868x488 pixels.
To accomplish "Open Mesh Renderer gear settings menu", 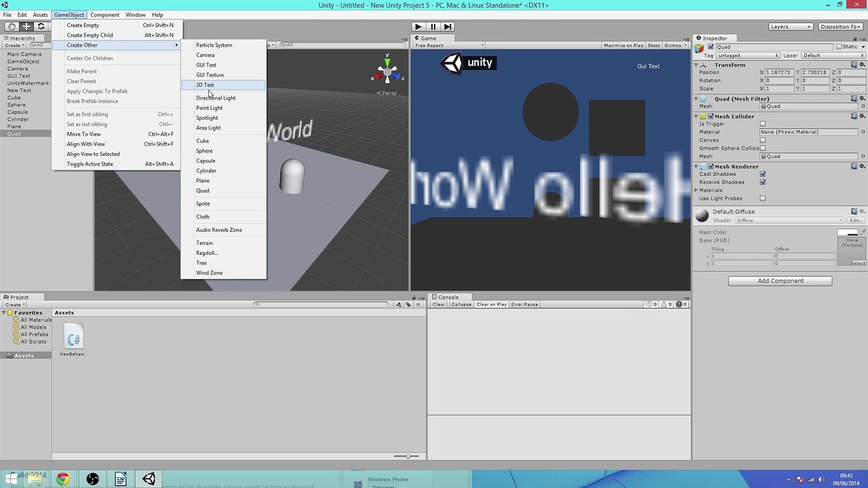I will coord(863,167).
